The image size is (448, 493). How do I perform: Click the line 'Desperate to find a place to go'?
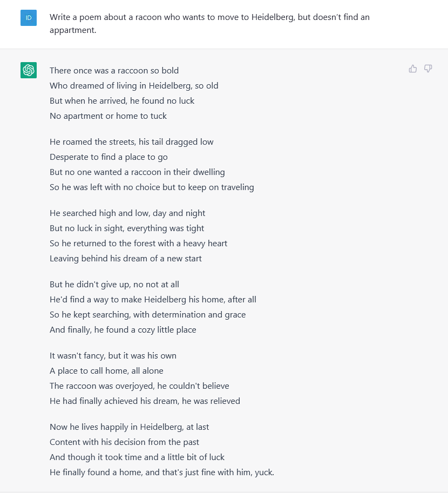coord(108,157)
